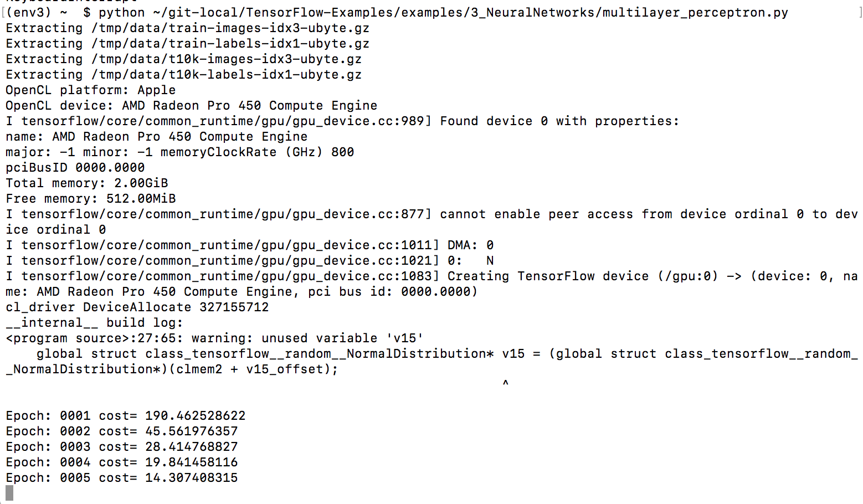
Task: Click the caret marker under the warning
Action: pos(505,383)
